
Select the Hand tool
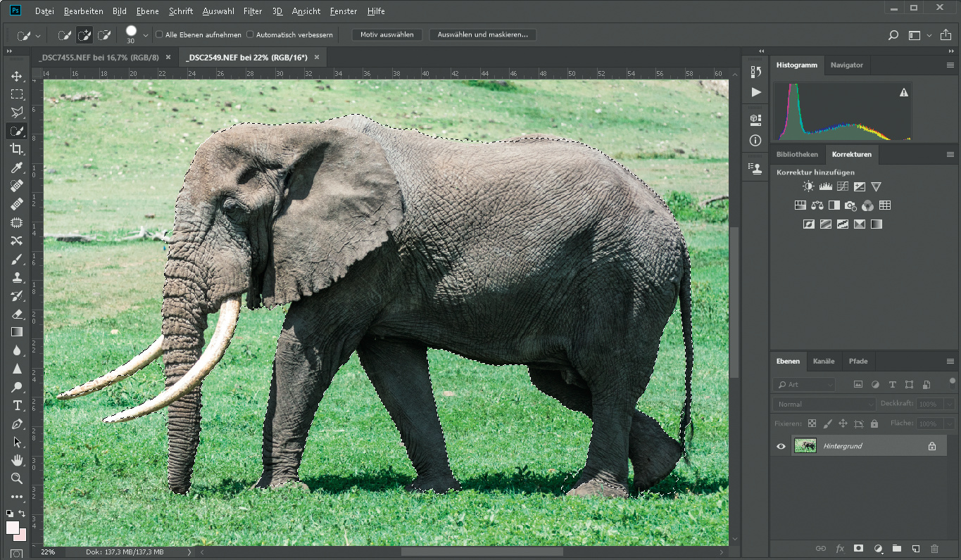click(x=17, y=460)
